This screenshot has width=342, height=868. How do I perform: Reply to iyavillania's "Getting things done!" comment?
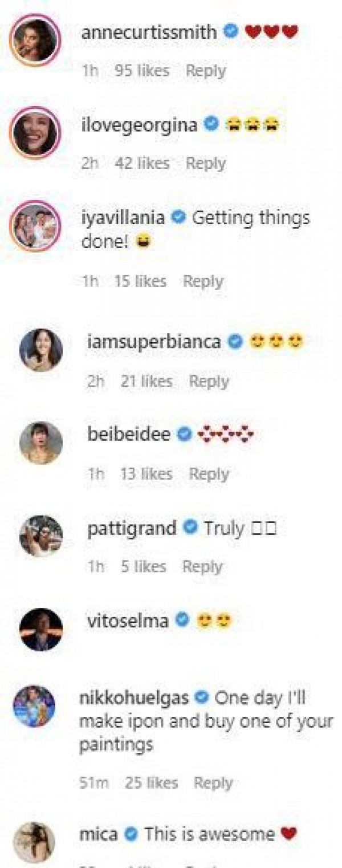[203, 281]
